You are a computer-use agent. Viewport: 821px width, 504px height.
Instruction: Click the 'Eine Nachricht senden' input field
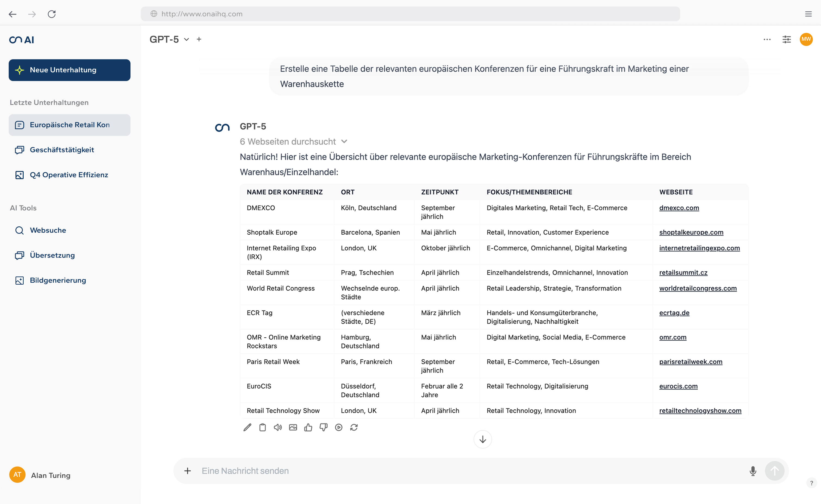(x=467, y=471)
